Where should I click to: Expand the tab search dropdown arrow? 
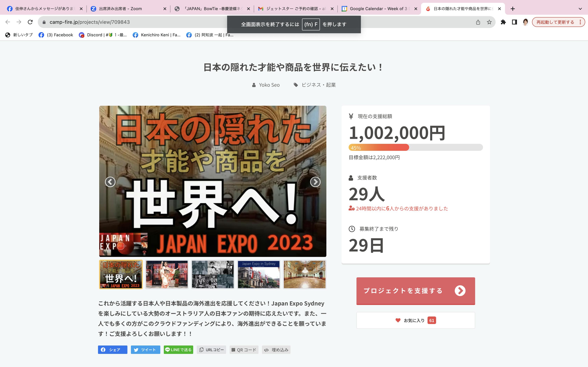(x=580, y=9)
